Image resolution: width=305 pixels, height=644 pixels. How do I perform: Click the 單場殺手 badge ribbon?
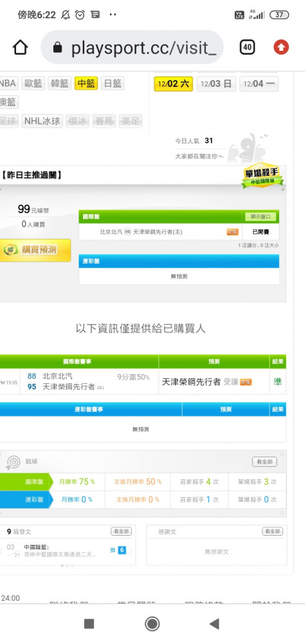tap(263, 178)
